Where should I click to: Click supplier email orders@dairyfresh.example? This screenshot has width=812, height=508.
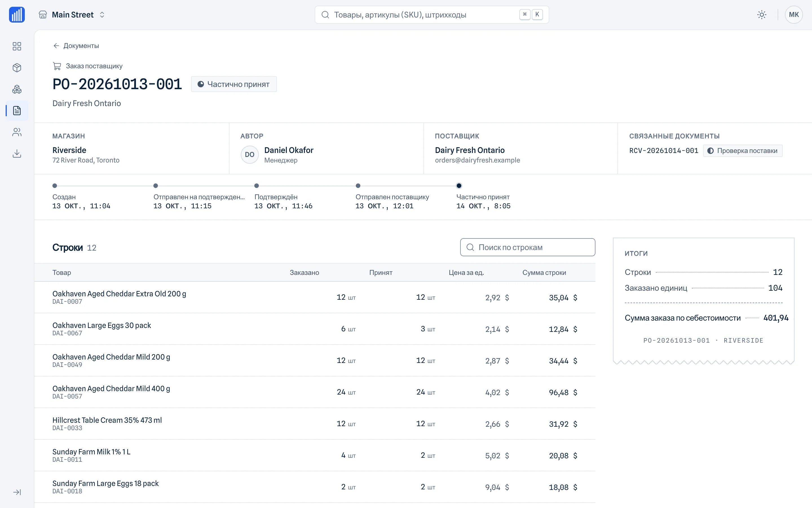coord(477,160)
